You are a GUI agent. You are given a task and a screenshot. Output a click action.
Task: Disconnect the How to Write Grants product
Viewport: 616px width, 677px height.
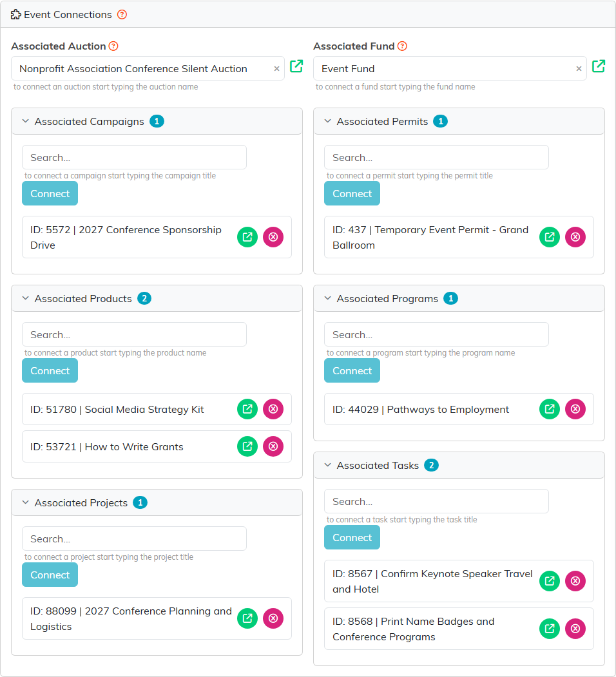click(273, 446)
